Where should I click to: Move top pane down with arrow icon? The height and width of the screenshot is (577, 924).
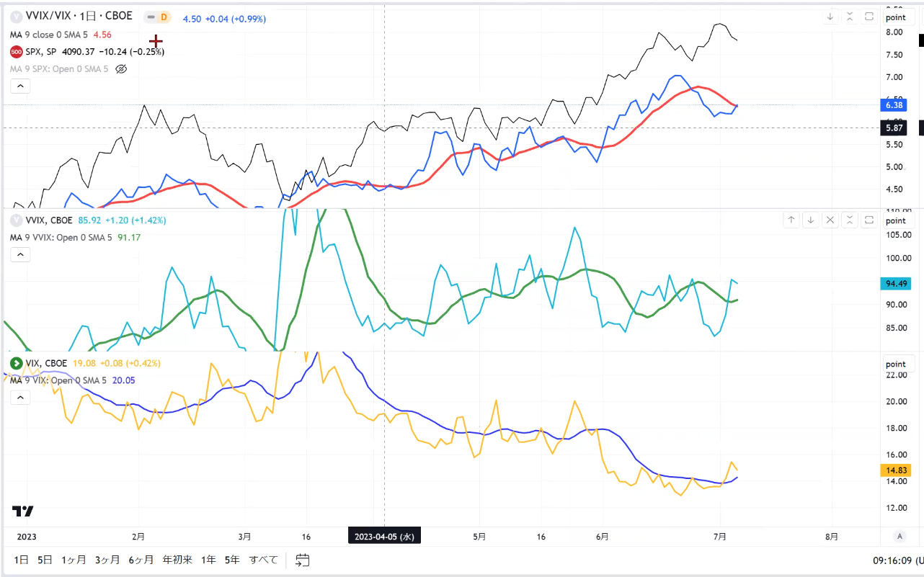(830, 17)
